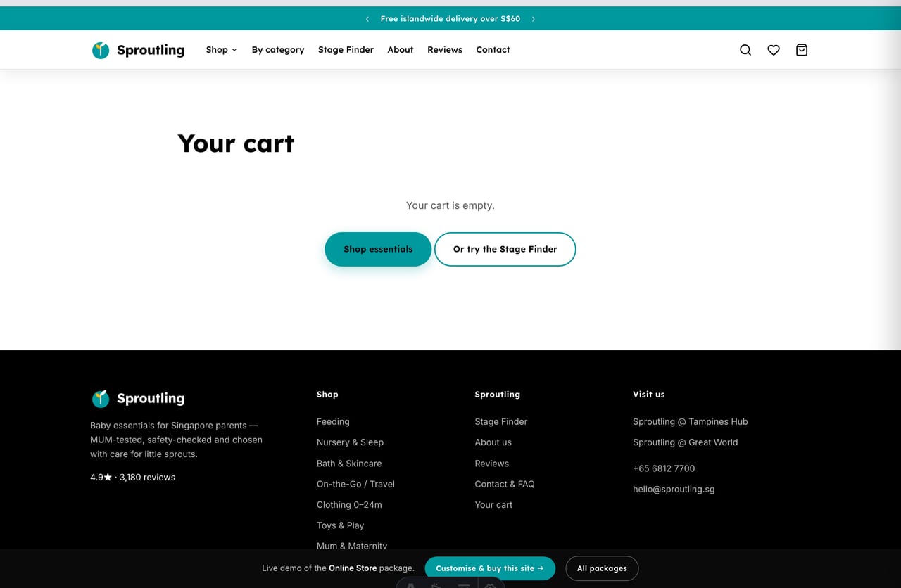This screenshot has height=588, width=901.
Task: Click the Shop essentials button
Action: pyautogui.click(x=378, y=249)
